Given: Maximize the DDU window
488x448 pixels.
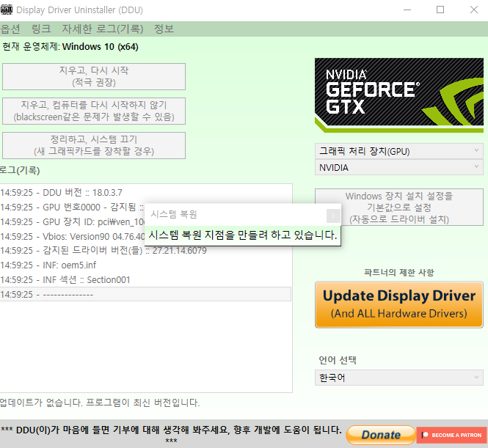Looking at the screenshot, I should [440, 10].
